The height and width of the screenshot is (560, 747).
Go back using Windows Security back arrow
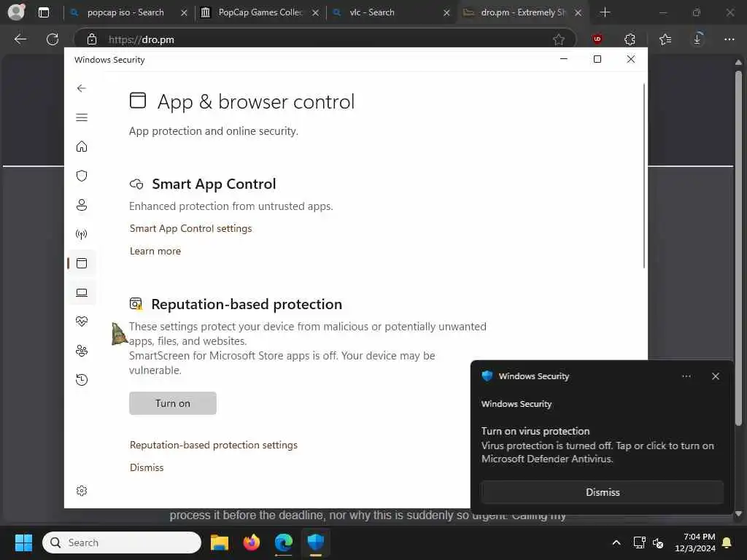tap(82, 88)
